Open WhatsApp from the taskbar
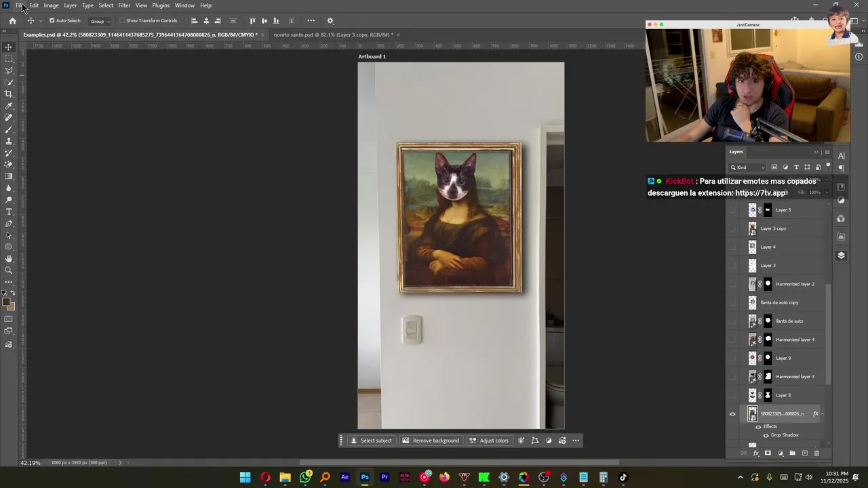The height and width of the screenshot is (488, 868). coord(305,477)
